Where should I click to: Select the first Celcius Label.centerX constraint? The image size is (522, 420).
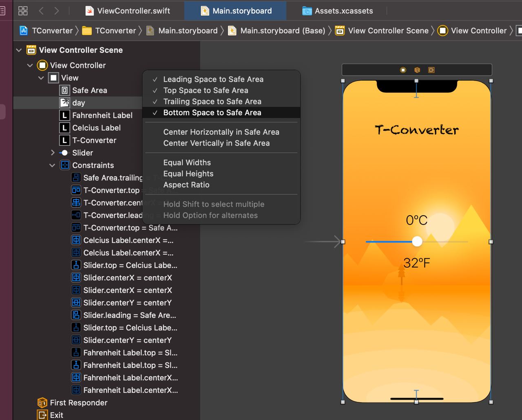[128, 241]
